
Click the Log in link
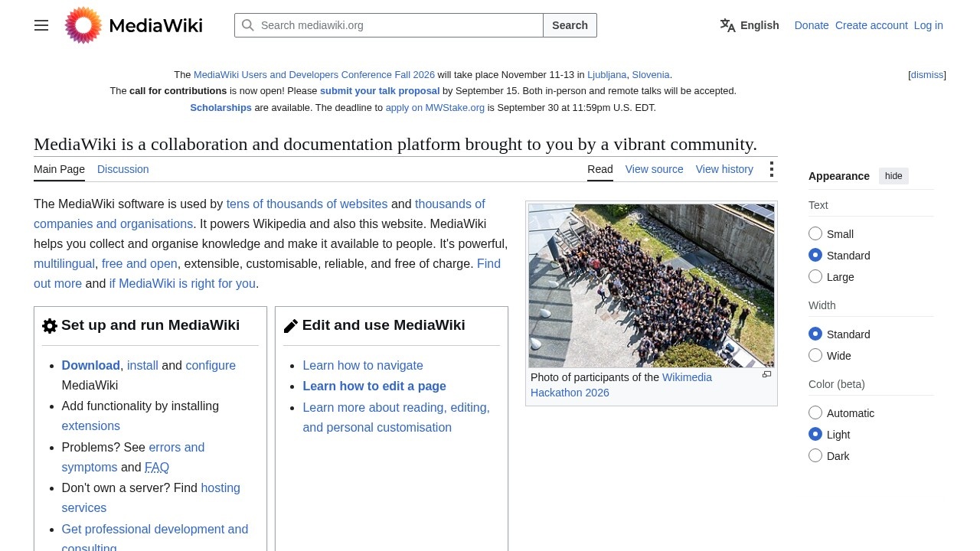click(x=929, y=25)
